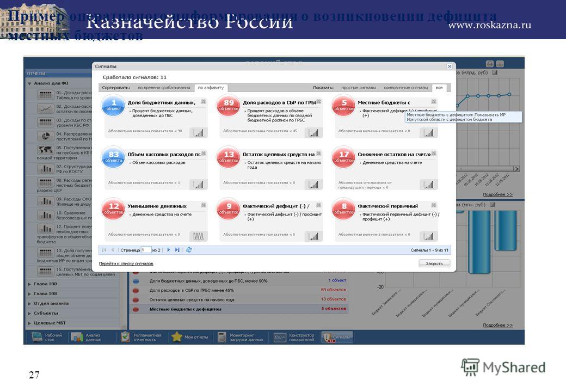Image resolution: width=566 pixels, height=392 pixels.
Task: Click the page number input field
Action: coord(146,250)
